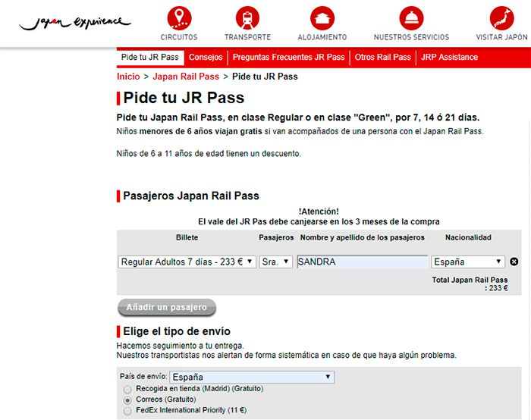531x420 pixels.
Task: Open Preguntas Frecuentes JR Pass tab
Action: pos(288,57)
